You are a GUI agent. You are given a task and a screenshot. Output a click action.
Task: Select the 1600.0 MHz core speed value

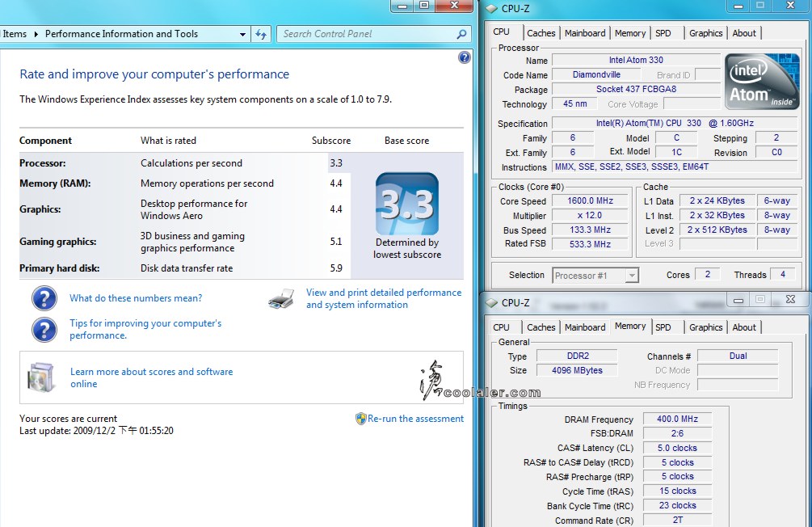590,201
